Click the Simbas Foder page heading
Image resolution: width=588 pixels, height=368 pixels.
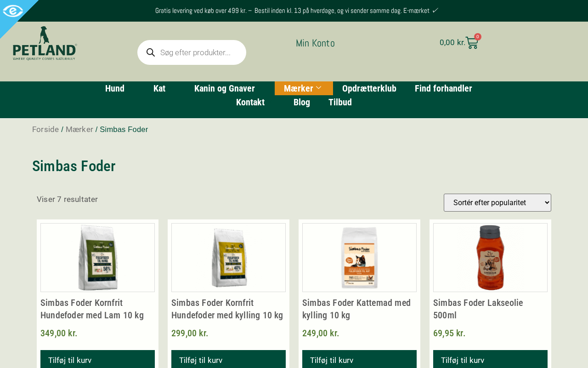(x=74, y=166)
